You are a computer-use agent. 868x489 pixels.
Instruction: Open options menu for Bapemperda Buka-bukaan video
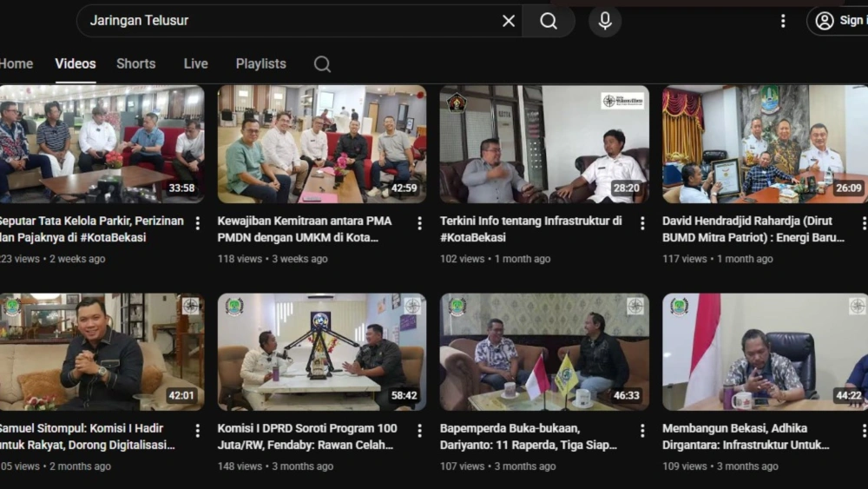[642, 431]
